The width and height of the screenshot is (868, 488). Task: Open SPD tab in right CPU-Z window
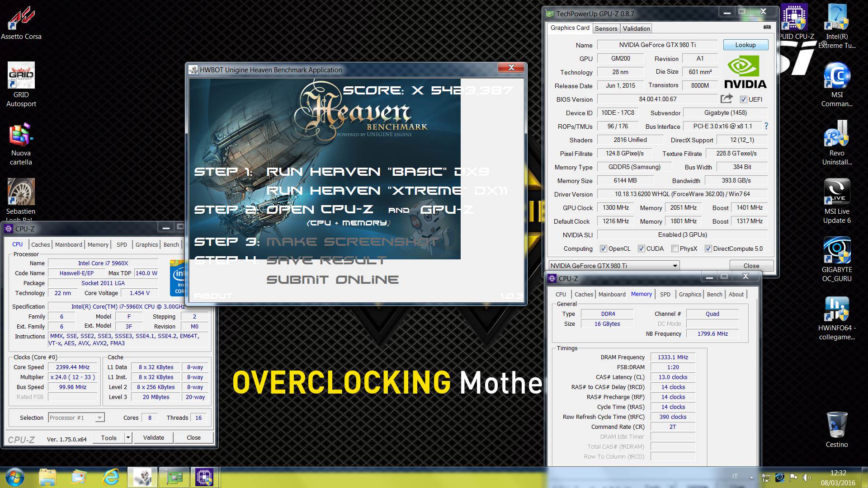tap(665, 294)
